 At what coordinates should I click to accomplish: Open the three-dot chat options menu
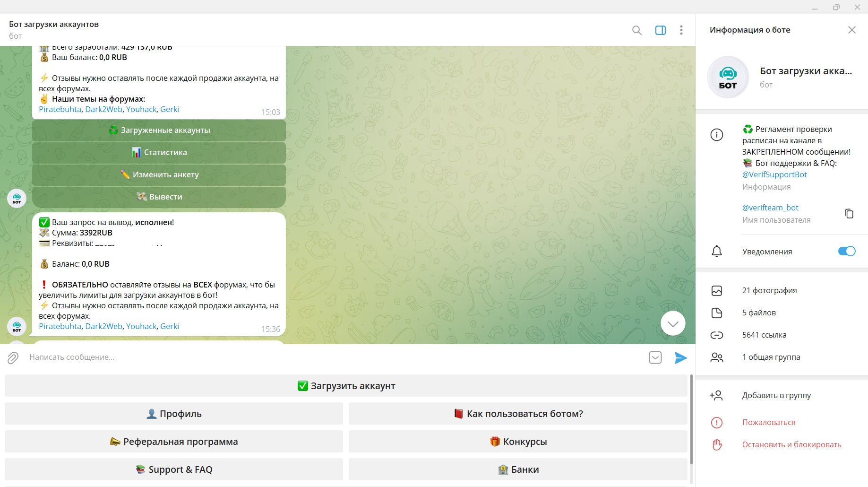681,30
